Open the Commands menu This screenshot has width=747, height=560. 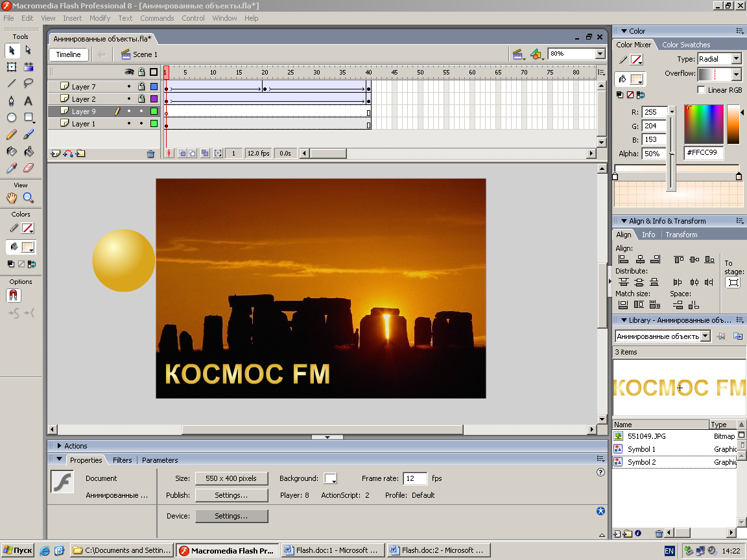tap(157, 18)
